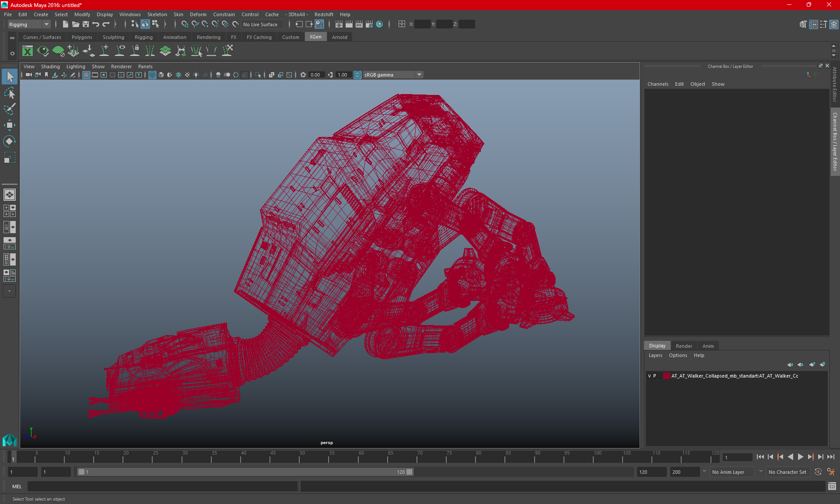Screen dimensions: 840x504
Task: Open the Script Editor icon
Action: pos(832,486)
